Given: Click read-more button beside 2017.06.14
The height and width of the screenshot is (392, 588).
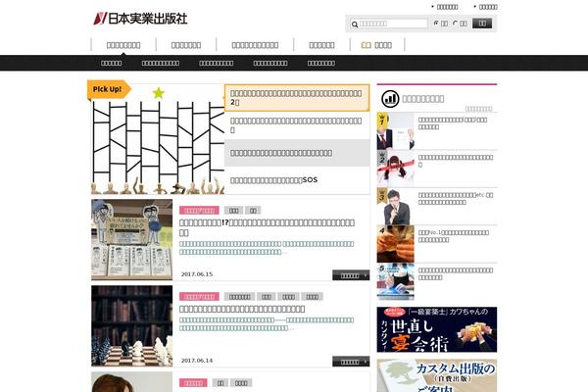Looking at the screenshot, I should click(351, 362).
